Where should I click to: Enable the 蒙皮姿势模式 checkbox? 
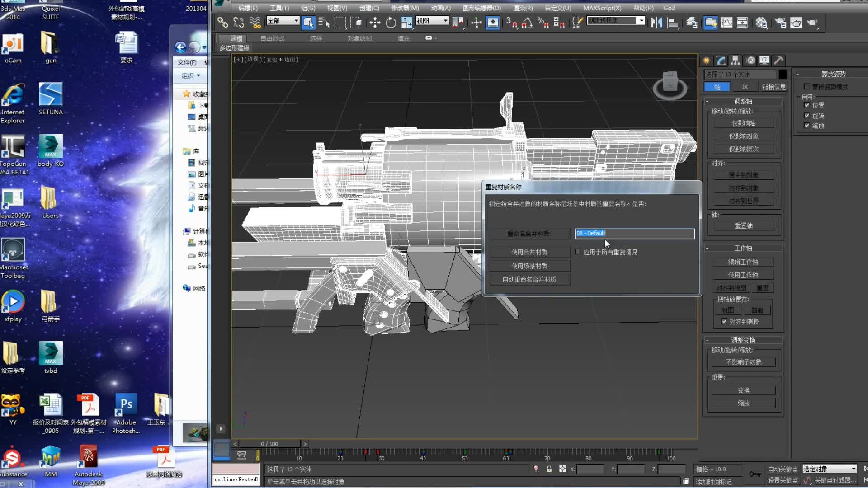tap(807, 86)
